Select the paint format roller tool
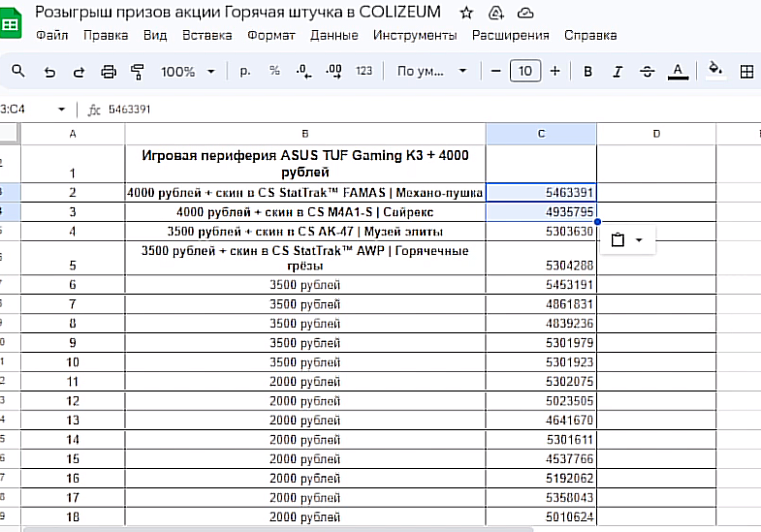 [137, 72]
